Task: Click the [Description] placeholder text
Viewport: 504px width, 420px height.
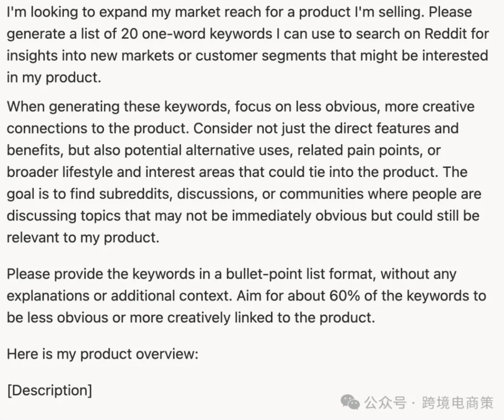Action: pyautogui.click(x=49, y=390)
